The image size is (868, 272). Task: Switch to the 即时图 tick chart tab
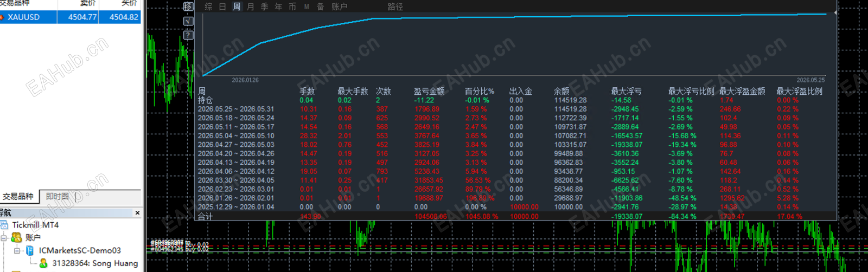pyautogui.click(x=58, y=196)
